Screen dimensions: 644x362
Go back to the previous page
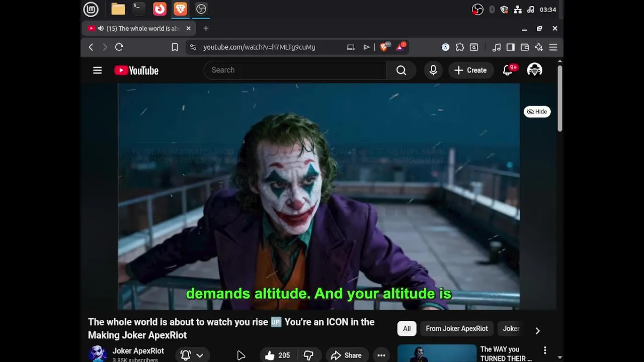click(x=91, y=47)
